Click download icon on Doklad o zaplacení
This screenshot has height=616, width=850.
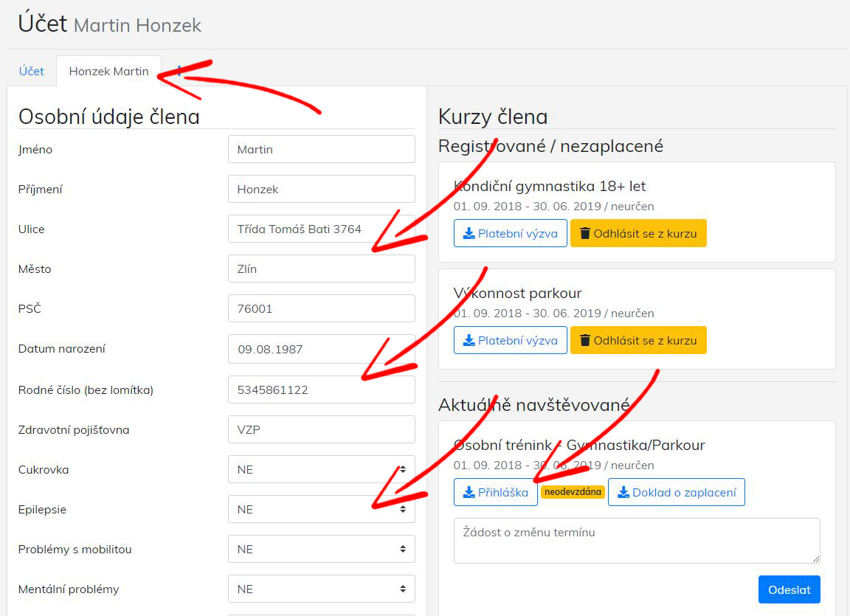[x=623, y=493]
